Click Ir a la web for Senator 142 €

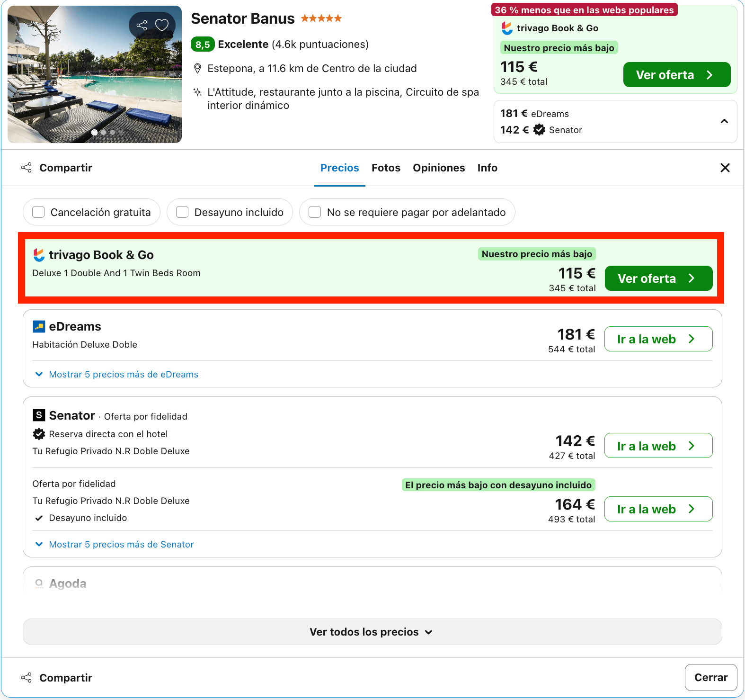(659, 446)
